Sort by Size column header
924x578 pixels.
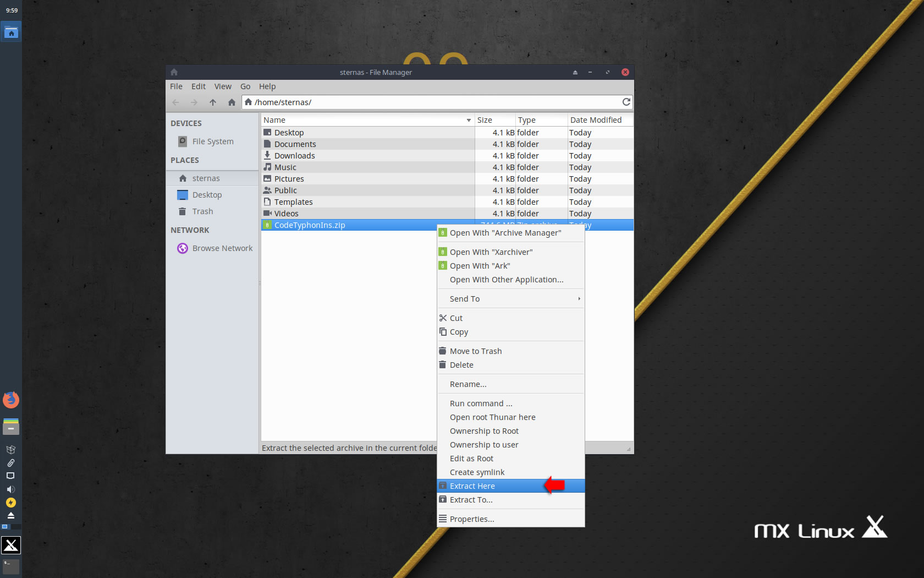tap(495, 120)
